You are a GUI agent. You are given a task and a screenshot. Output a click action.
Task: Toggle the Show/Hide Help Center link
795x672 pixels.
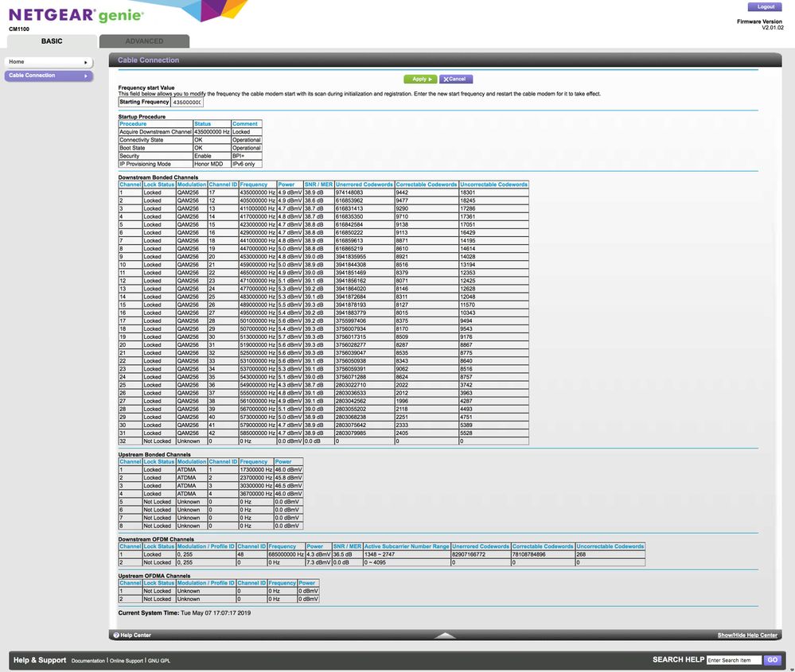tap(747, 635)
